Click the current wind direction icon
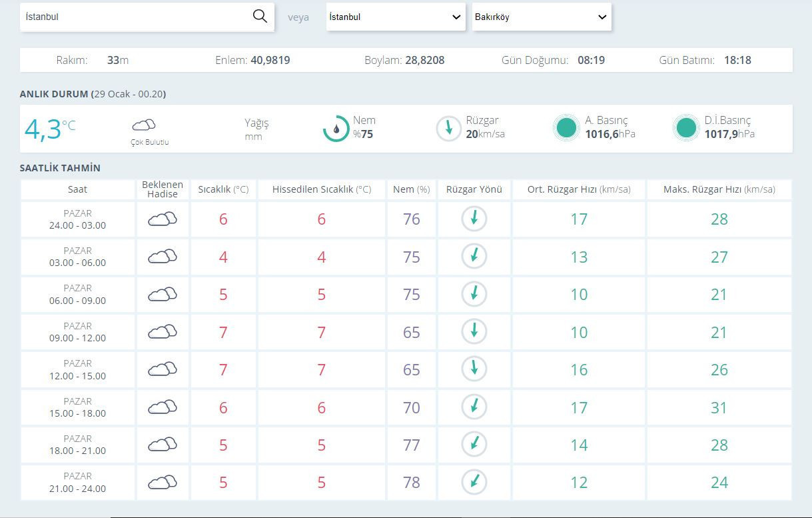The height and width of the screenshot is (518, 812). [x=449, y=128]
